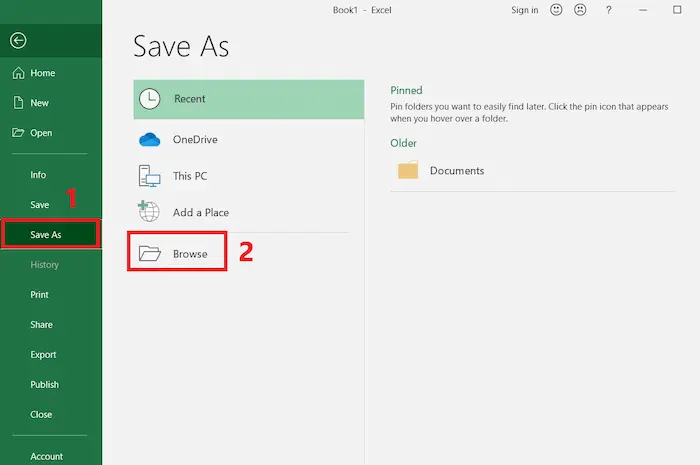Select the Recent locations entry
The width and height of the screenshot is (700, 465).
249,99
